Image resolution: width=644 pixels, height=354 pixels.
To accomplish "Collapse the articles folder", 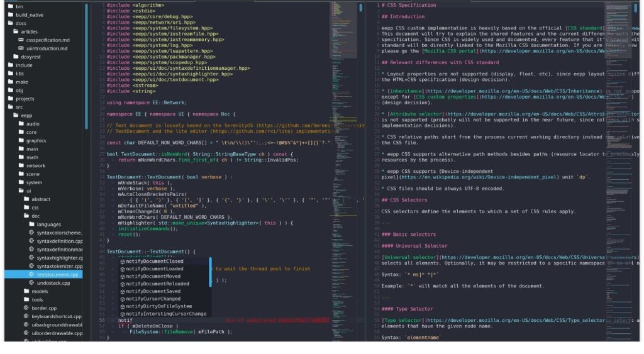I will [x=16, y=31].
